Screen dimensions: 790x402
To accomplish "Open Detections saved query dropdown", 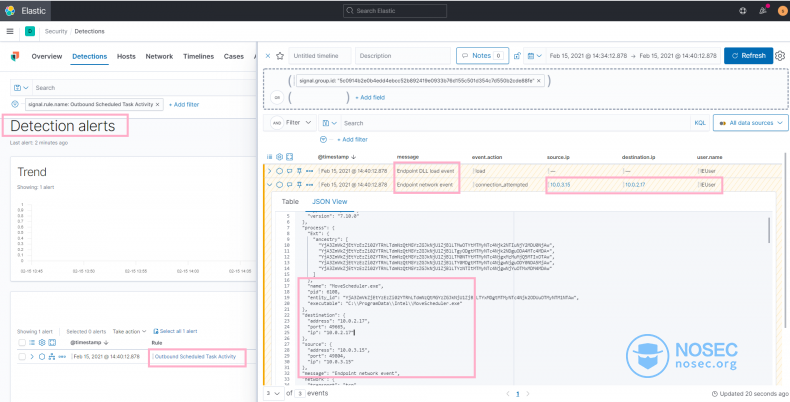I will pos(22,88).
